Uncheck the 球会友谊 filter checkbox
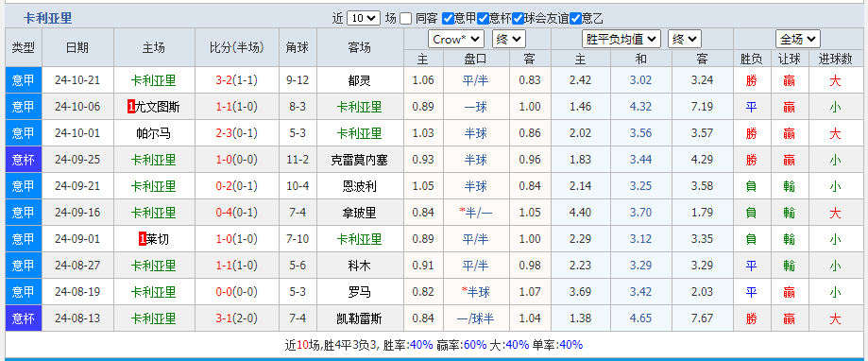This screenshot has height=361, width=868. pos(518,18)
